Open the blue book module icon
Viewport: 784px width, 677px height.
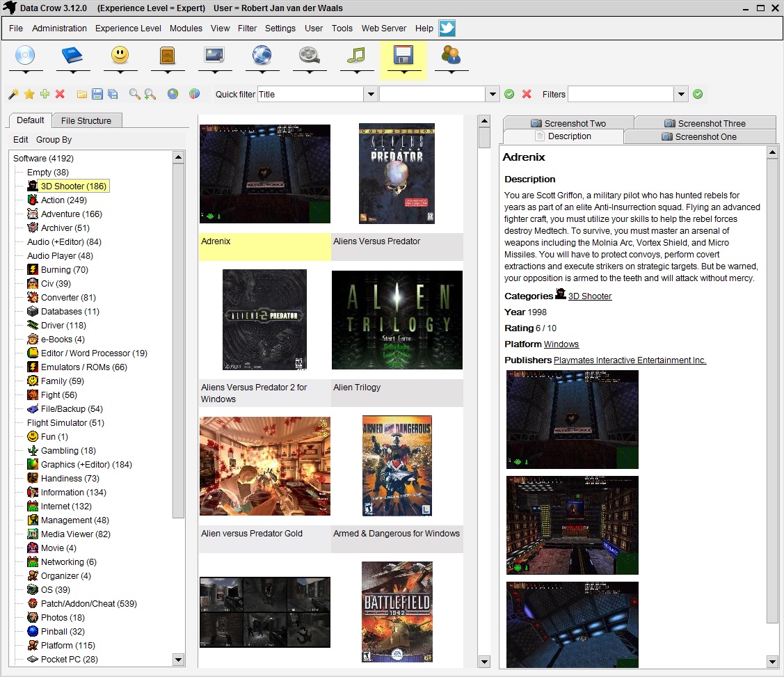(x=72, y=56)
